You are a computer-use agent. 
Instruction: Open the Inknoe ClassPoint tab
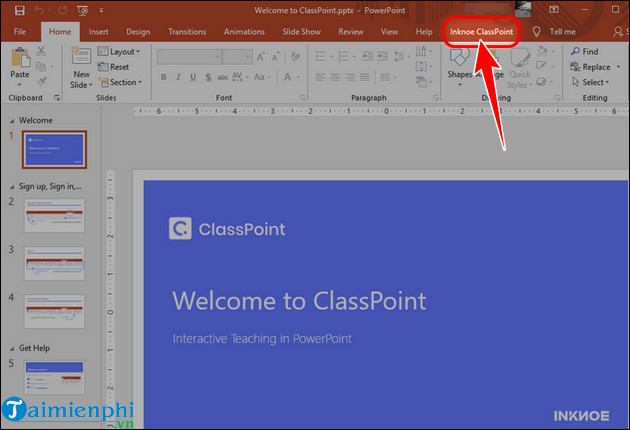tap(481, 32)
